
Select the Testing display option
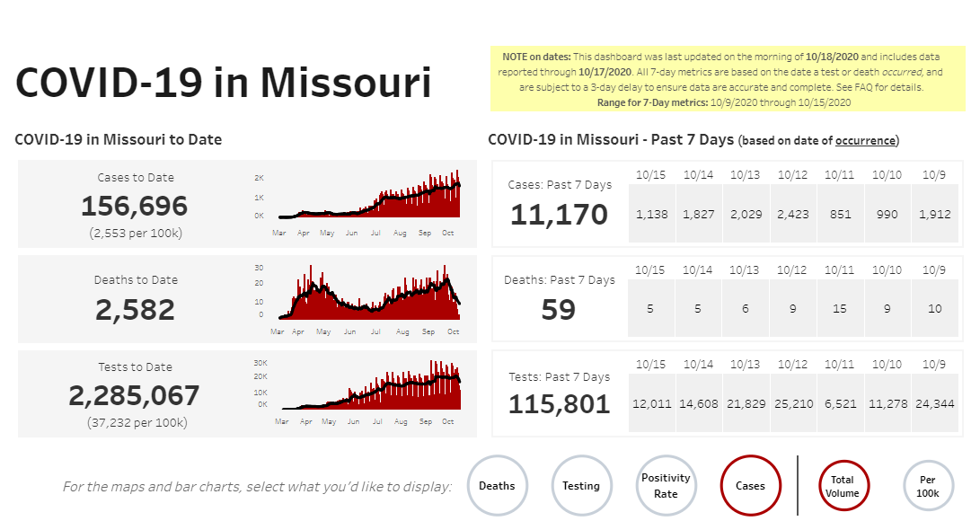[x=581, y=486]
